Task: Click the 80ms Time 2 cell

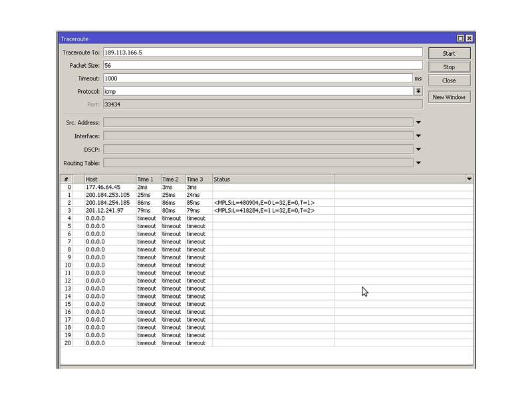Action: [169, 211]
